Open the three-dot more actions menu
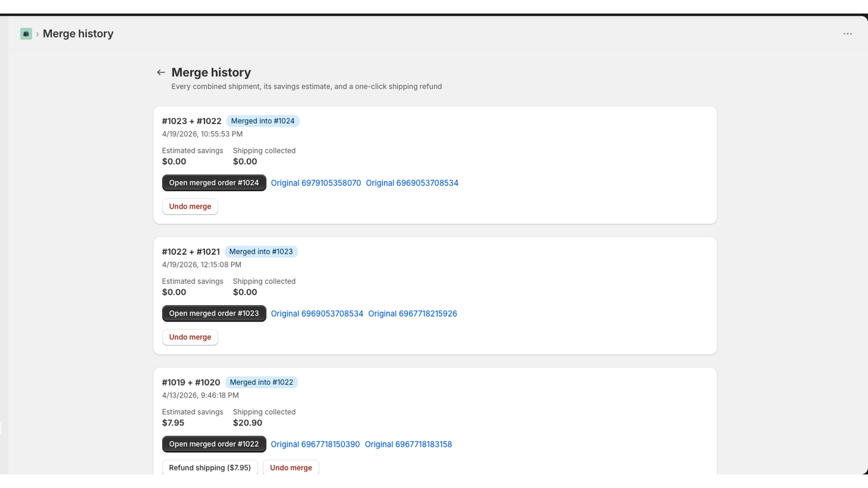The height and width of the screenshot is (488, 868). (x=847, y=34)
